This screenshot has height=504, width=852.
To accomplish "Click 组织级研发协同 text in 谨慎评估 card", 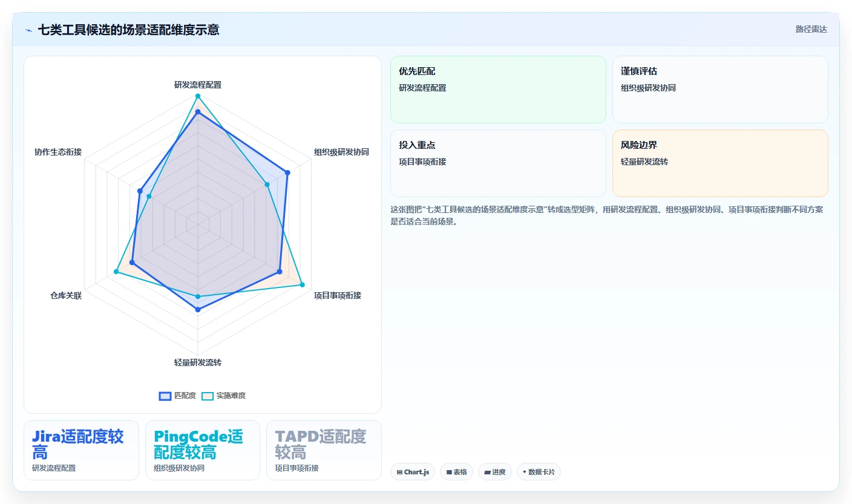I will coord(648,88).
